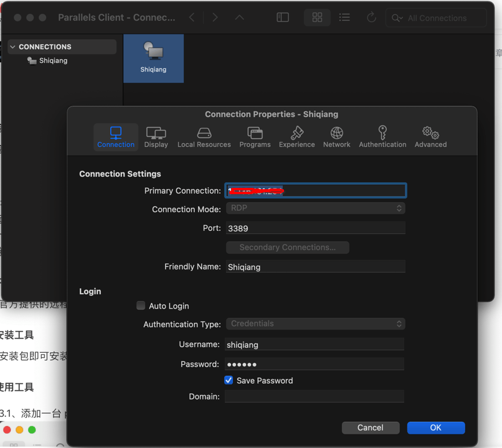Image resolution: width=502 pixels, height=448 pixels.
Task: Select the Shiqiang connection thumbnail
Action: 153,58
